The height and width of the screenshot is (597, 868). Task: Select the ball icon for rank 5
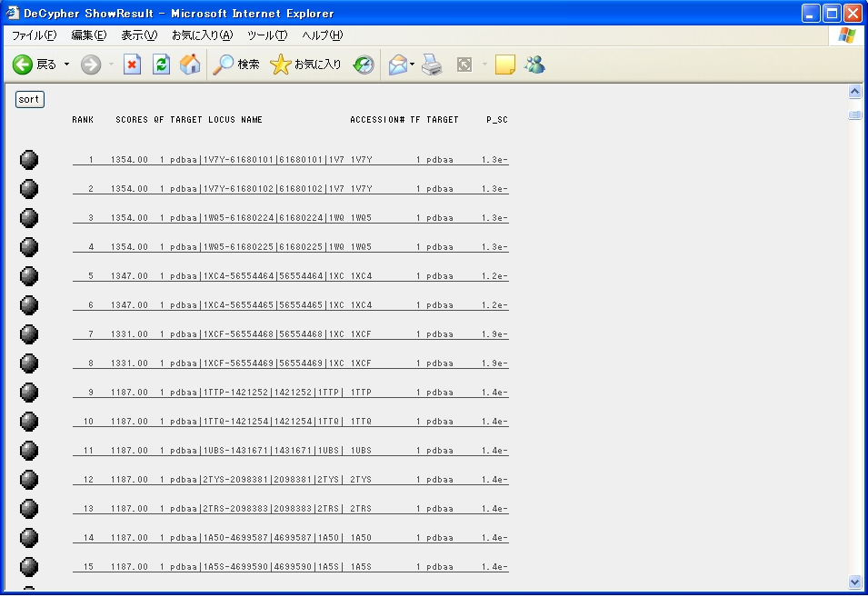tap(29, 276)
